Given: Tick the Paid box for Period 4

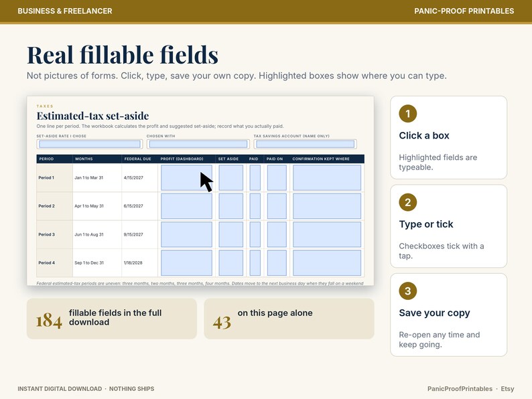Looking at the screenshot, I should (x=255, y=262).
